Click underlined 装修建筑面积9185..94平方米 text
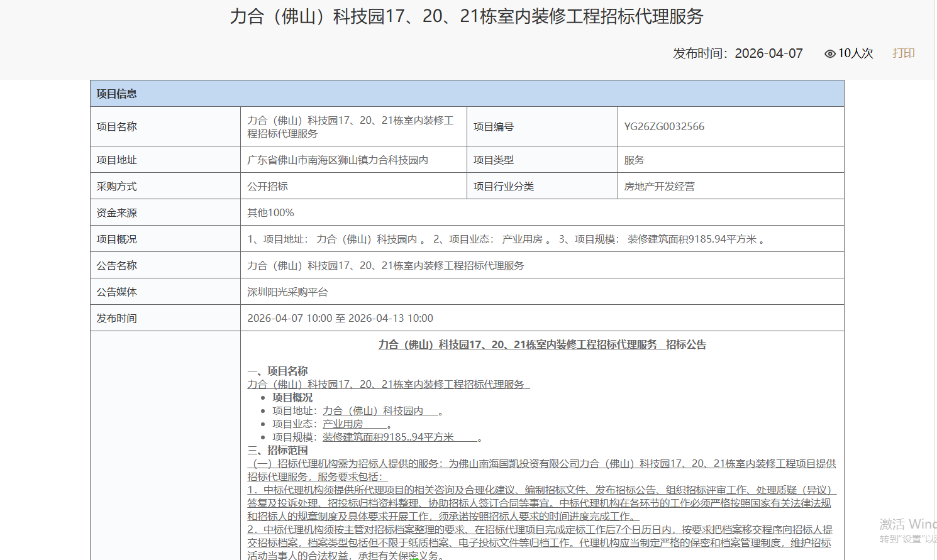Screen dimensions: 937x560 coord(388,437)
